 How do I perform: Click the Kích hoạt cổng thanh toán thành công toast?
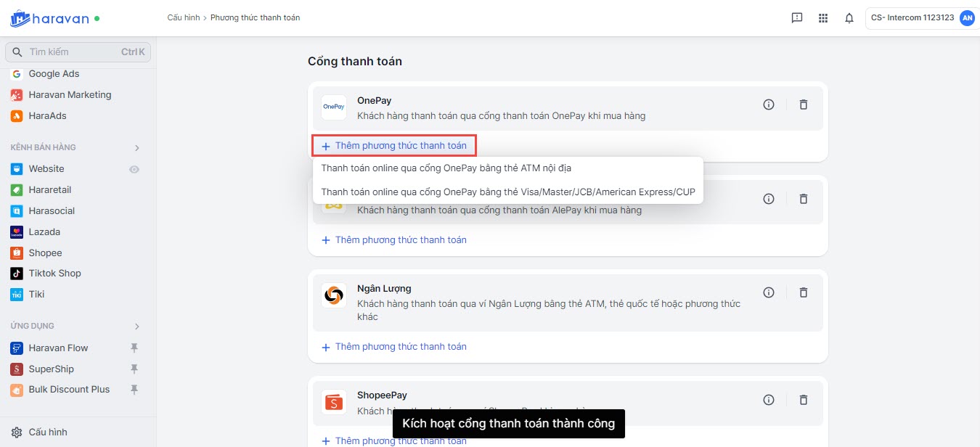point(508,424)
